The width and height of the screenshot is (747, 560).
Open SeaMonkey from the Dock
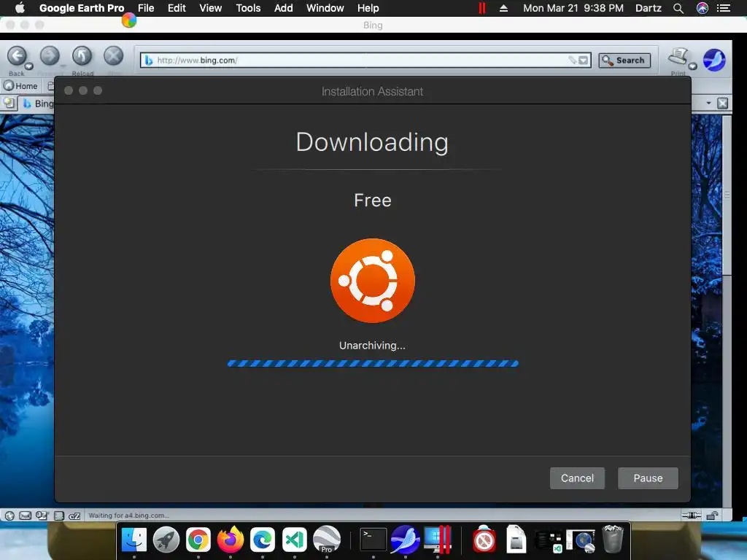pos(406,540)
